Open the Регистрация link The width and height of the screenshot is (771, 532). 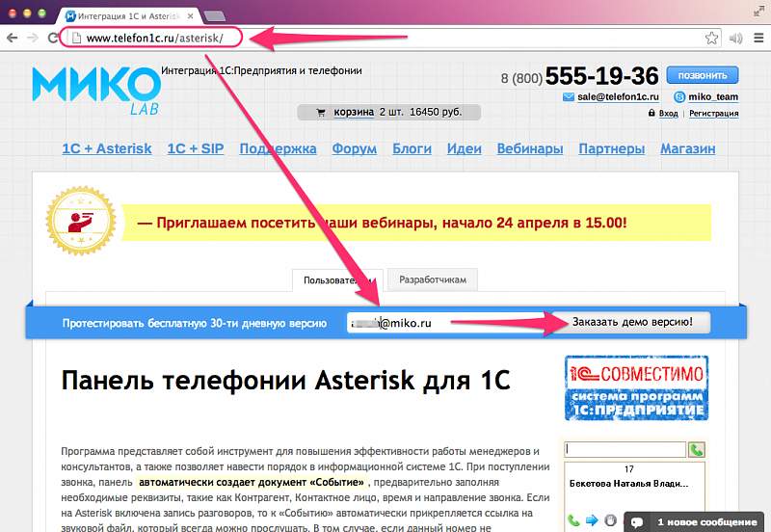(713, 114)
